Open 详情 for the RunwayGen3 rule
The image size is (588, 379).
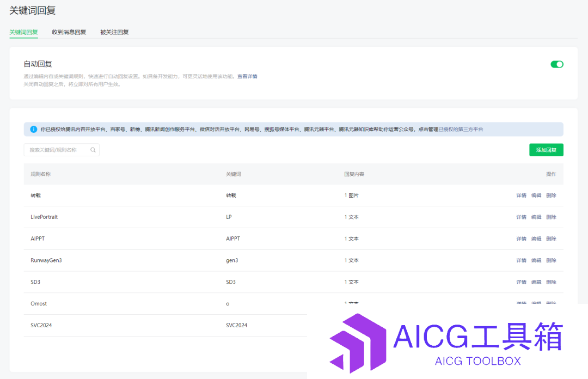tap(521, 260)
